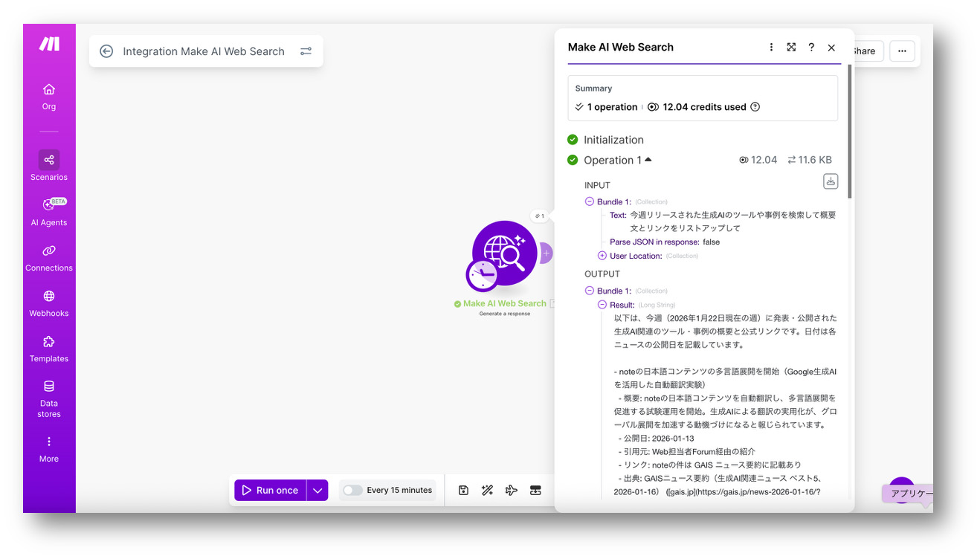
Task: Expand panel to full screen
Action: [791, 48]
